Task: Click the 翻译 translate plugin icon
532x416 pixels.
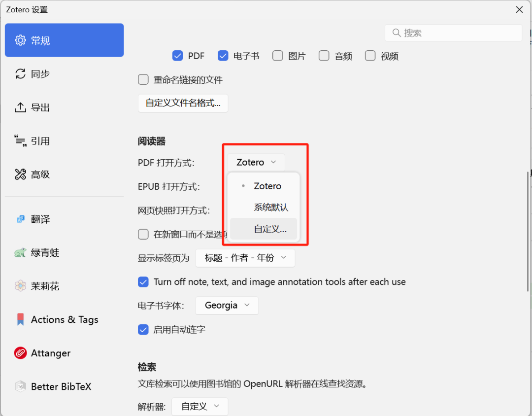Action: (20, 219)
